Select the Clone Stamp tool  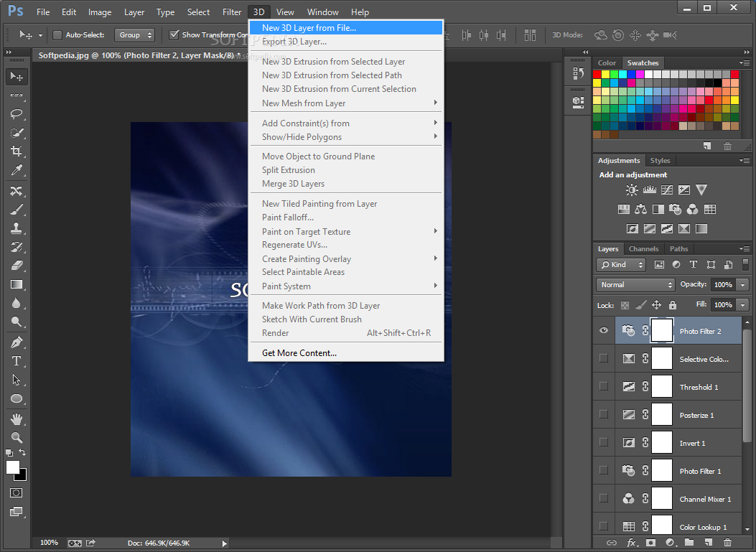[x=17, y=228]
